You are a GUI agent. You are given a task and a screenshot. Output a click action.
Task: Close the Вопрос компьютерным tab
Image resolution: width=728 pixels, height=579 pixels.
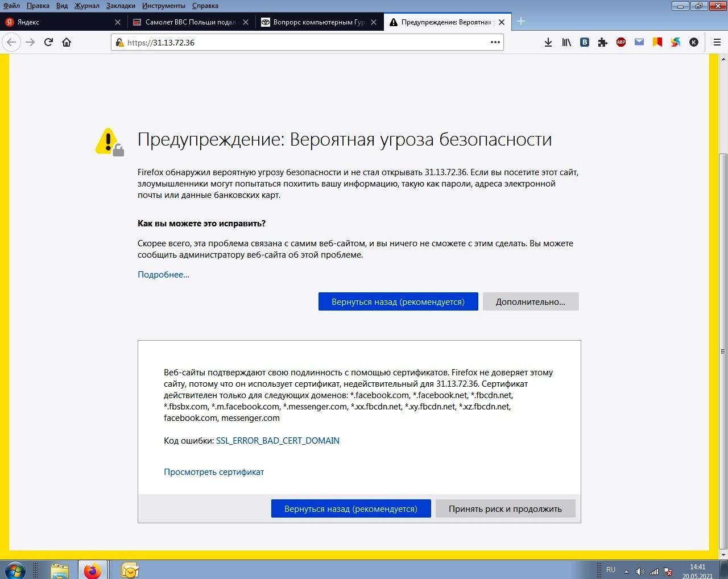tap(374, 22)
